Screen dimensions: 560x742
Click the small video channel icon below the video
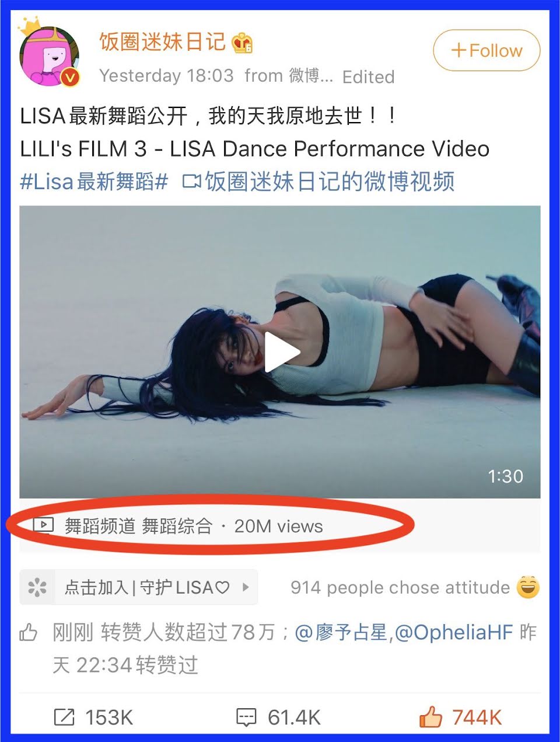[x=43, y=525]
